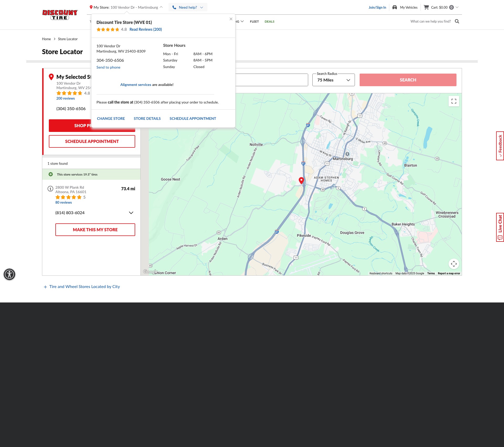Viewport: 504px width, 447px height.
Task: Open the Search Radius 75 Miles dropdown
Action: click(x=333, y=80)
